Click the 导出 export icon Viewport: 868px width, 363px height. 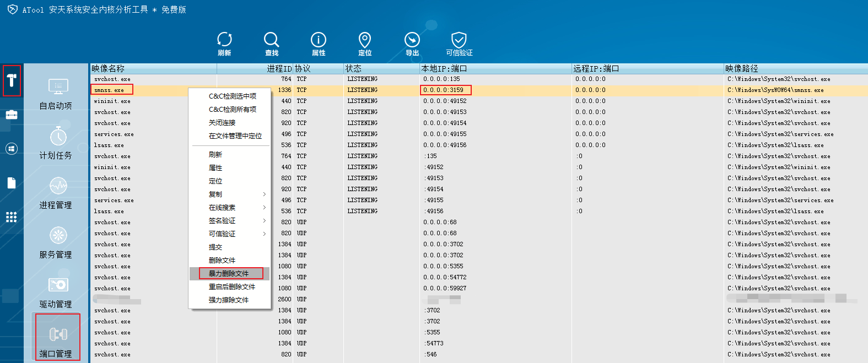point(412,44)
